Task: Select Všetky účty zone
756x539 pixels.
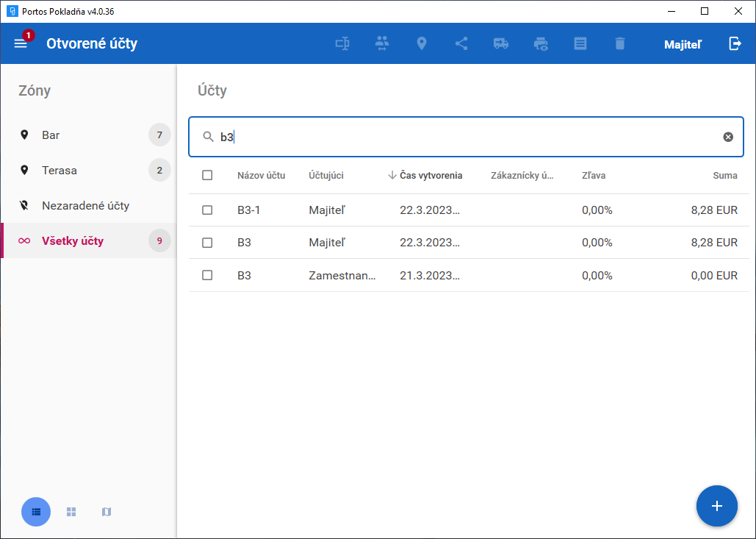Action: (x=89, y=240)
